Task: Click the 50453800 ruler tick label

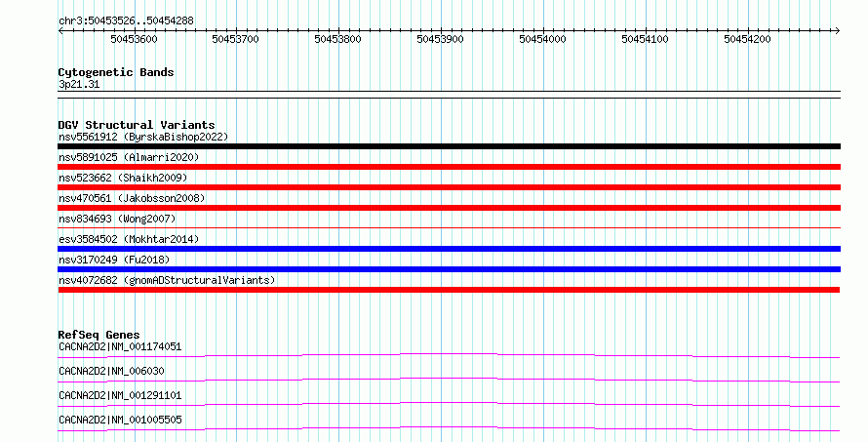Action: tap(337, 39)
